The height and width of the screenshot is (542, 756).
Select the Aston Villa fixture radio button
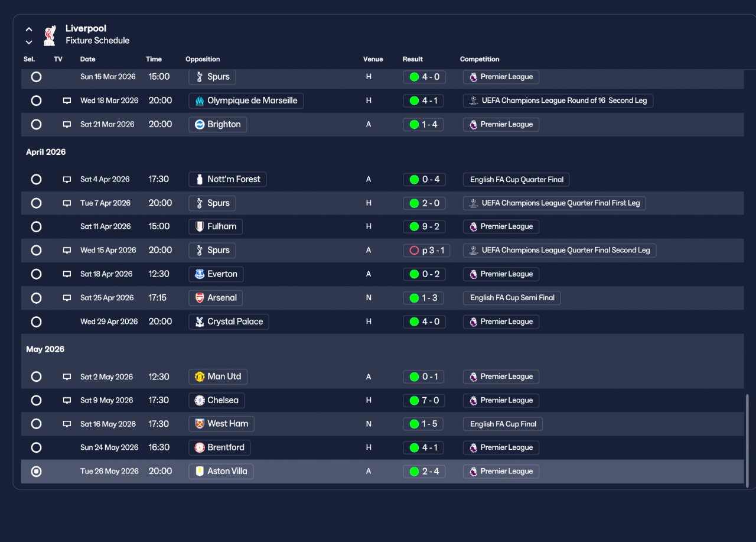[x=36, y=471]
